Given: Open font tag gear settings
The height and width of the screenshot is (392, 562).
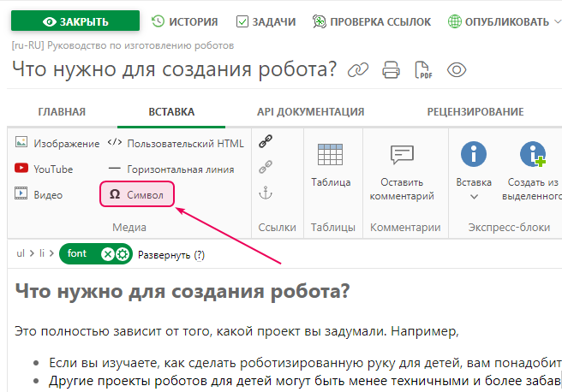Looking at the screenshot, I should click(x=123, y=254).
